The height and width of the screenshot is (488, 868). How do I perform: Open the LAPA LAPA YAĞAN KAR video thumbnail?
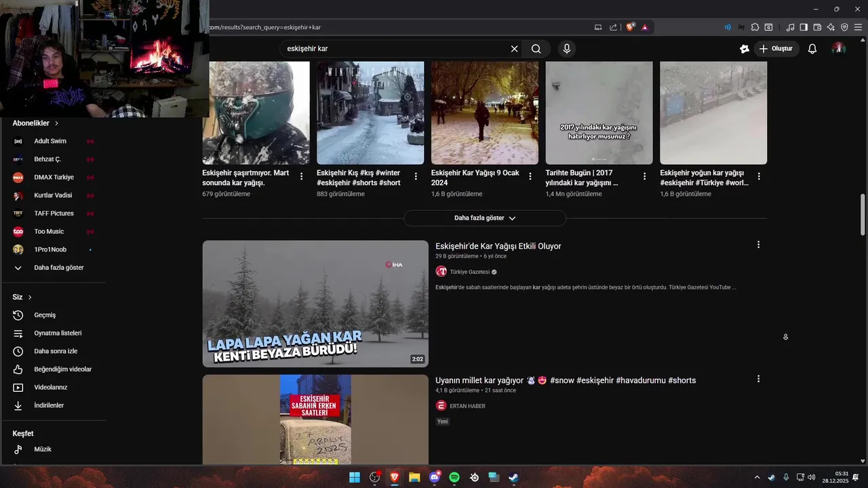(x=315, y=304)
